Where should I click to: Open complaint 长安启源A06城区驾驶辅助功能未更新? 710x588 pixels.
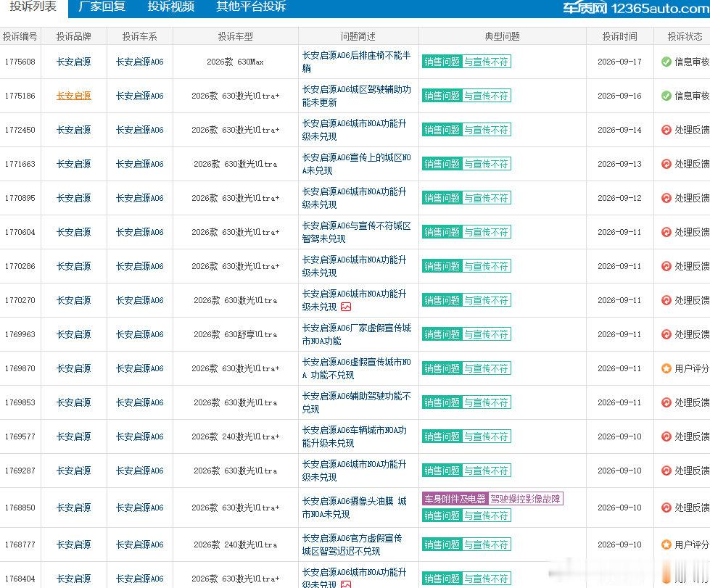(356, 96)
